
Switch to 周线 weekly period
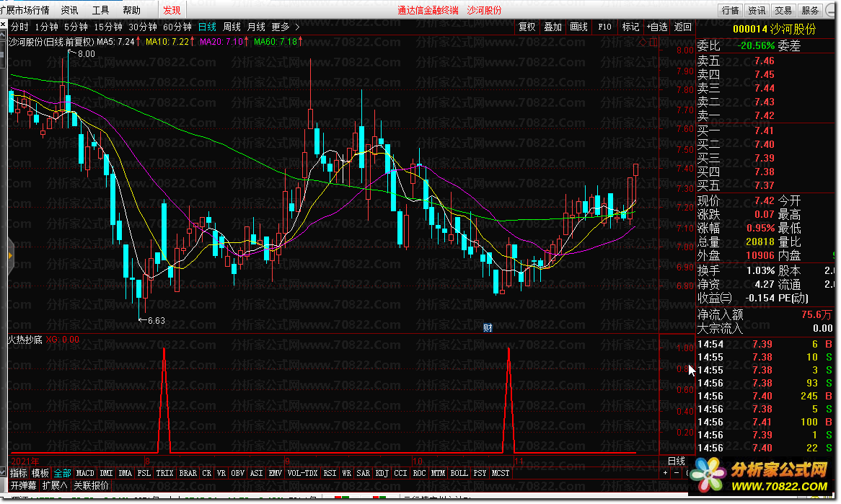pyautogui.click(x=232, y=27)
